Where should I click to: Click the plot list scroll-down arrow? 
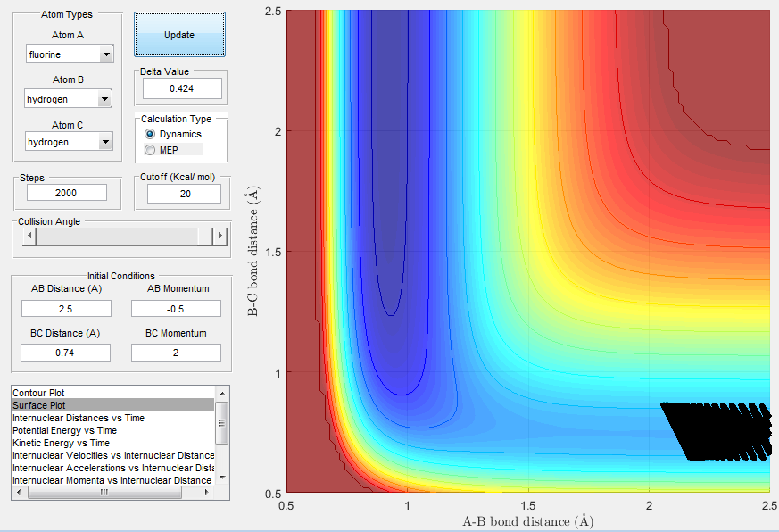pyautogui.click(x=222, y=478)
